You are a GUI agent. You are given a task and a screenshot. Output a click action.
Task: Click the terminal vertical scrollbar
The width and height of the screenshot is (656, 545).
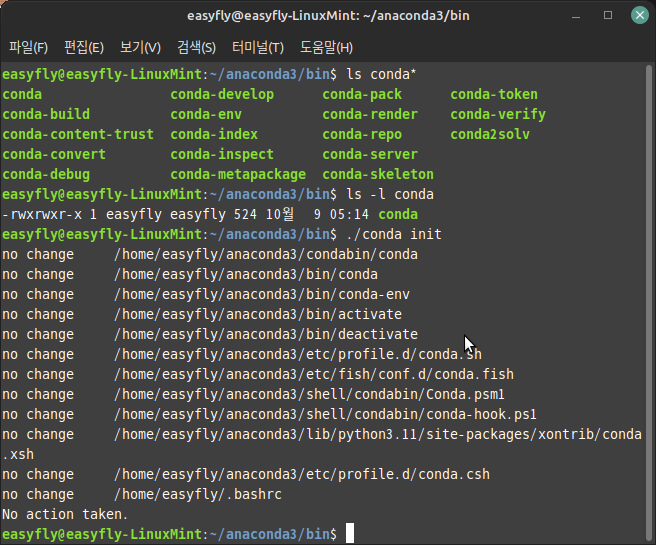649,301
